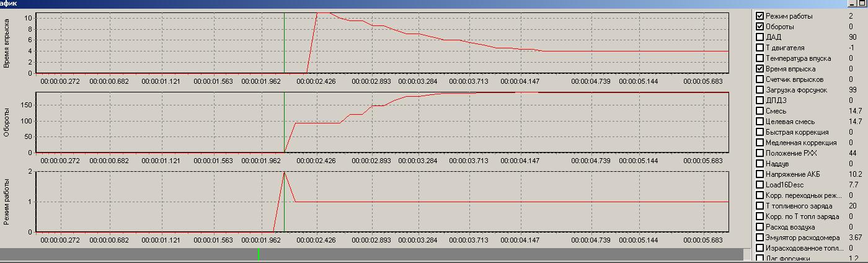The height and width of the screenshot is (263, 868).
Task: Check Эмулятор расходомера checkbox
Action: (760, 238)
